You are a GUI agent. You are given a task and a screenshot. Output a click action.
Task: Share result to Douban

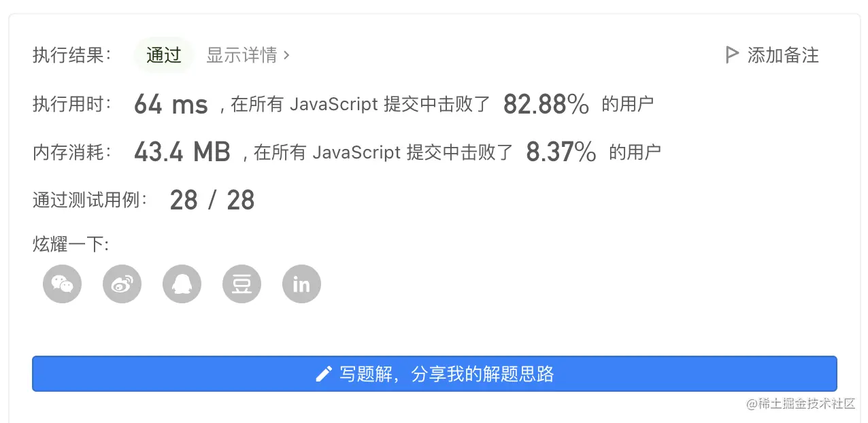(241, 284)
